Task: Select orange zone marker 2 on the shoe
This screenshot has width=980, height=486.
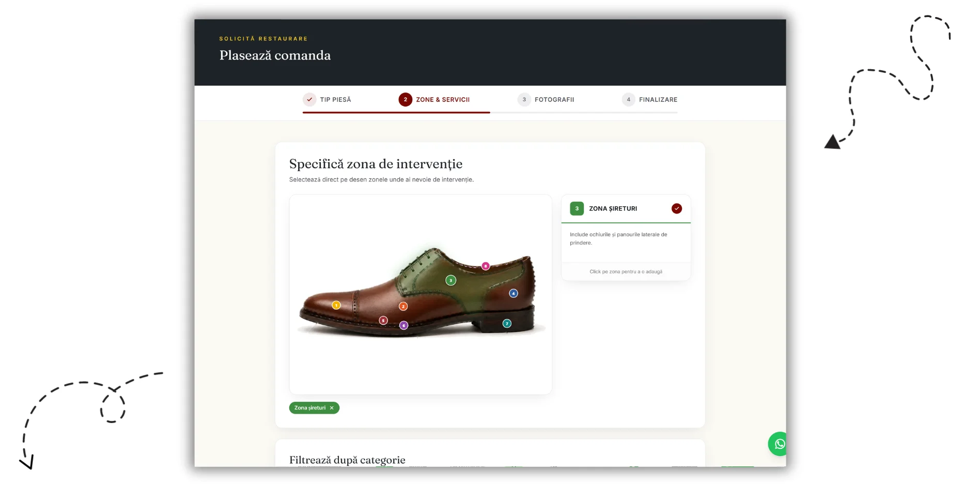Action: tap(403, 306)
